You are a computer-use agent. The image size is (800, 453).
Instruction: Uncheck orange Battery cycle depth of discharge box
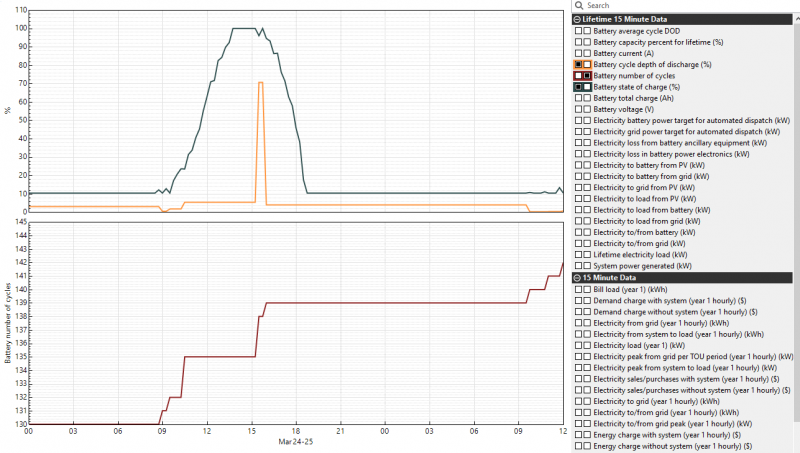coord(579,64)
